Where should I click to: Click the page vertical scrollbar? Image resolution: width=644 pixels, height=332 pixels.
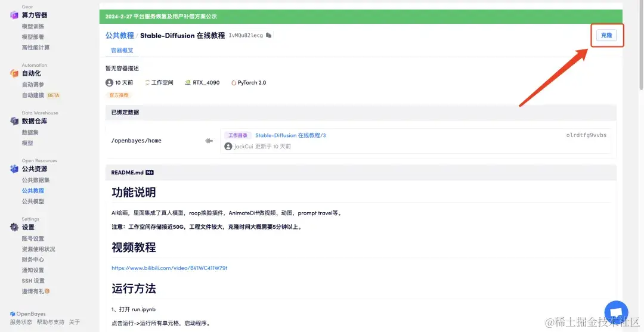(641, 45)
